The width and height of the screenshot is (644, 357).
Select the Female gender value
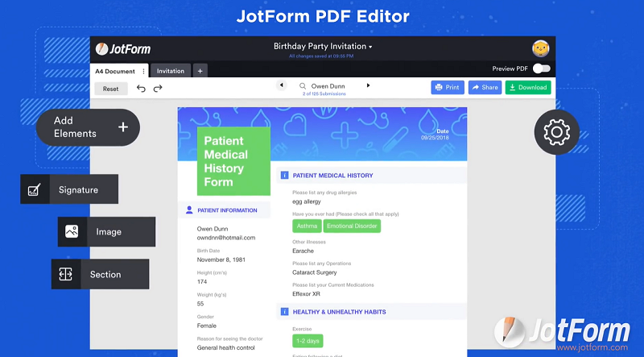[x=206, y=326]
